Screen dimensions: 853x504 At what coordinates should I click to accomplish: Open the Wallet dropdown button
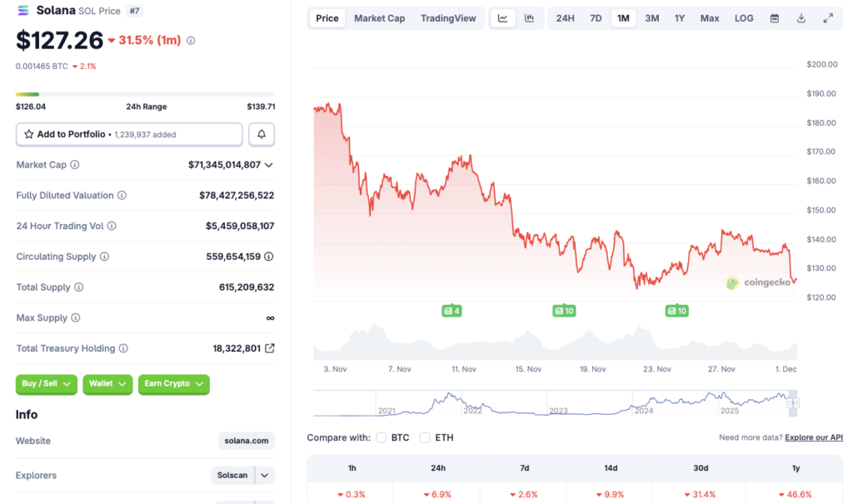click(x=107, y=384)
